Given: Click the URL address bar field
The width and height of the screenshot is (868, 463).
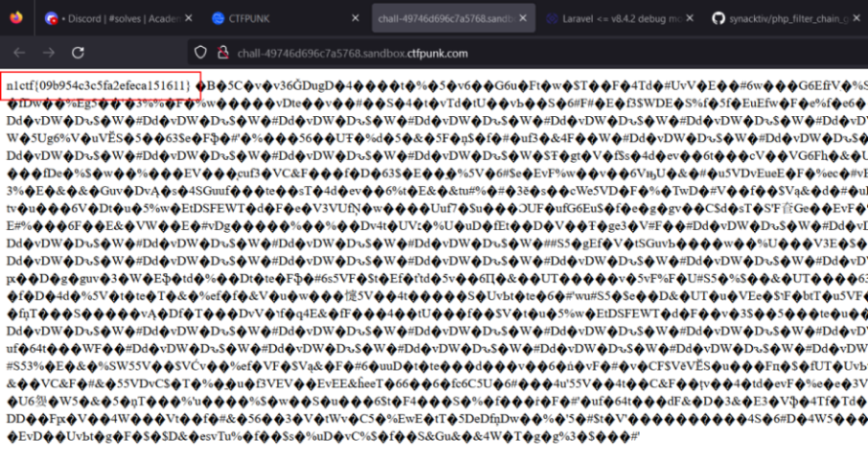Looking at the screenshot, I should (x=528, y=53).
